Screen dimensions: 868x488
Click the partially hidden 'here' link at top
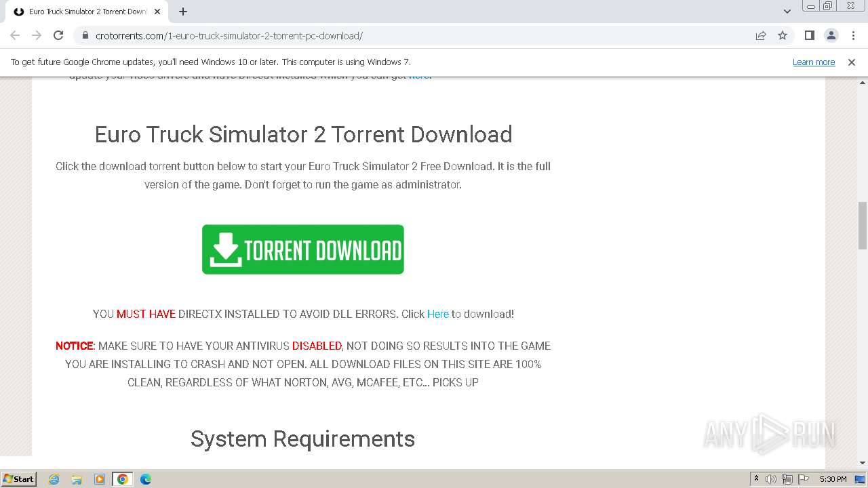(418, 77)
